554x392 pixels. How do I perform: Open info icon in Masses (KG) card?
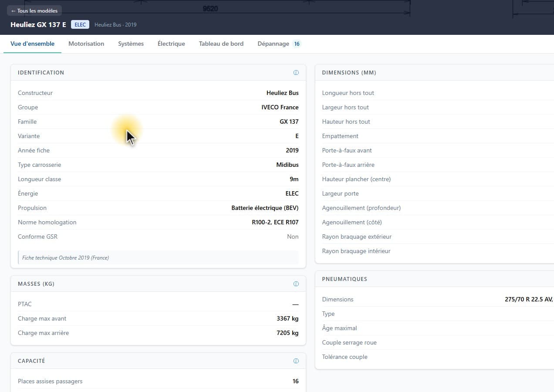pos(296,284)
